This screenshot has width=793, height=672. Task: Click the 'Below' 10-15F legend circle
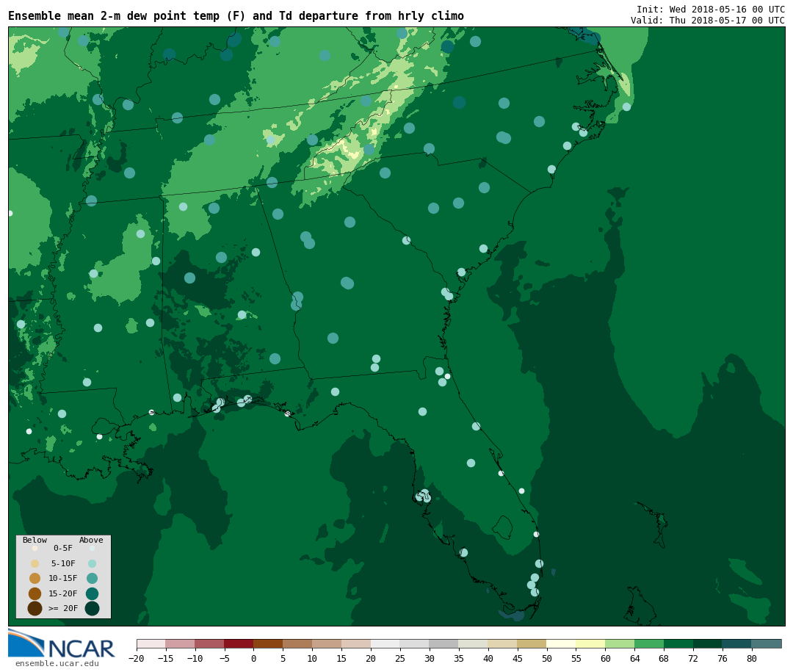pos(35,578)
